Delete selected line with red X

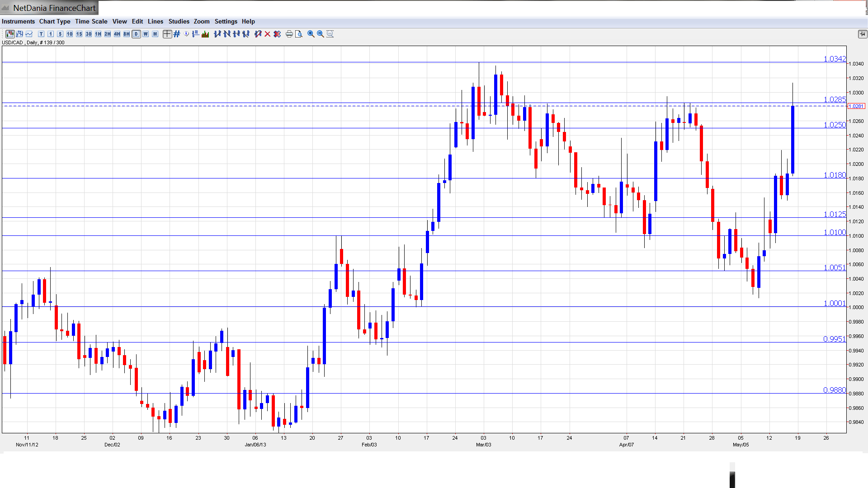[x=268, y=34]
